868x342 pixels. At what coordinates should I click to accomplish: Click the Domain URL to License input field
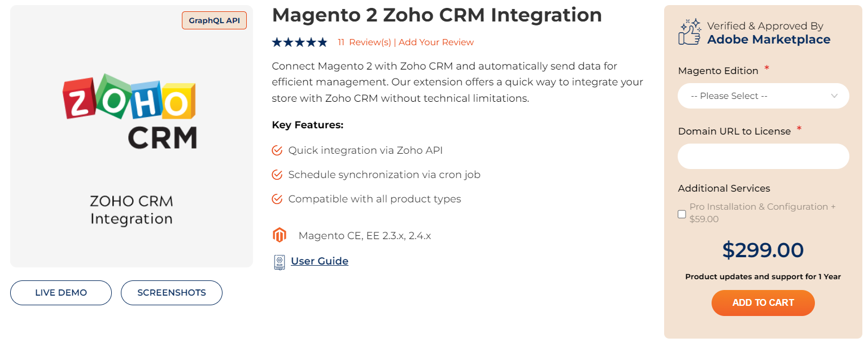click(x=763, y=156)
